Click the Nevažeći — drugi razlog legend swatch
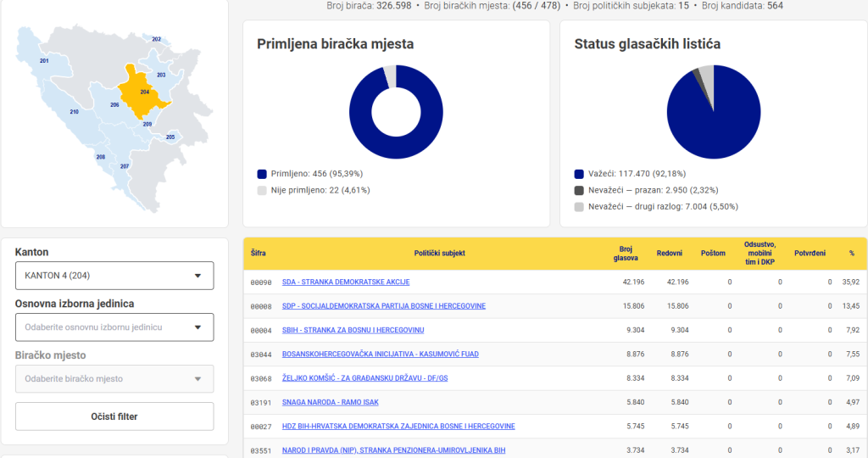 click(x=579, y=207)
